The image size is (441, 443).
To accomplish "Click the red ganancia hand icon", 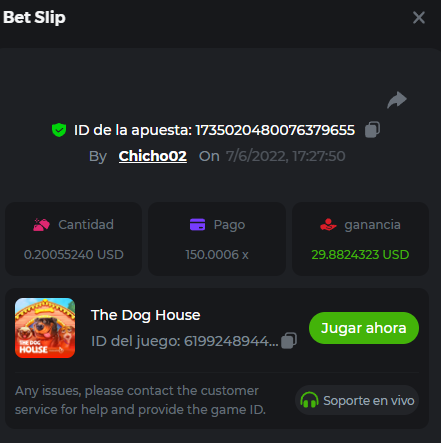I will click(328, 225).
